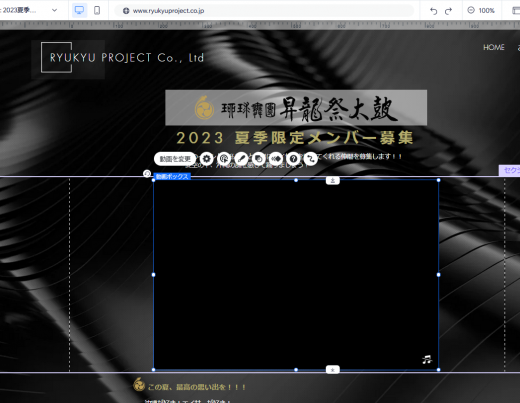Screen dimensions: 520x403
Task: Open video box settings gear
Action: tap(207, 159)
